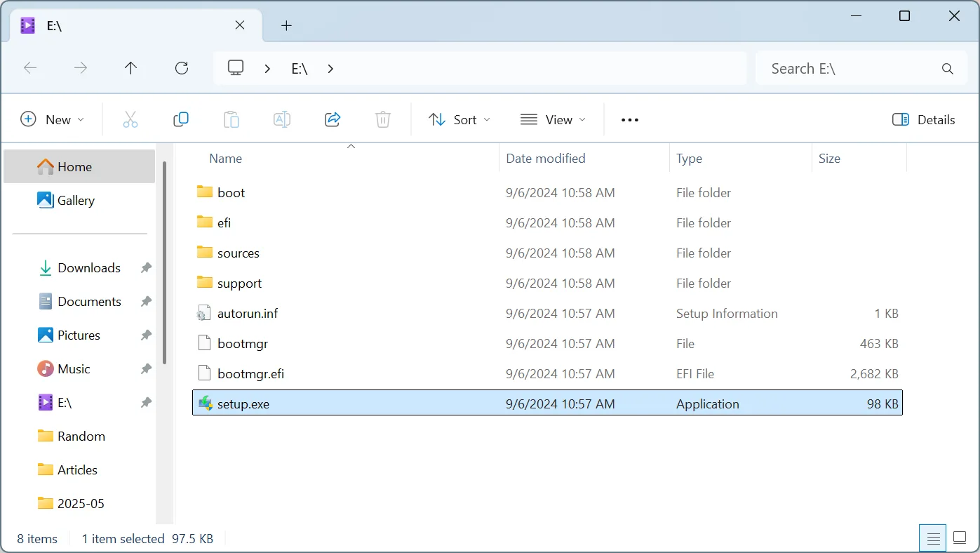Click the pin icon next to Downloads
The width and height of the screenshot is (980, 553).
tap(146, 268)
